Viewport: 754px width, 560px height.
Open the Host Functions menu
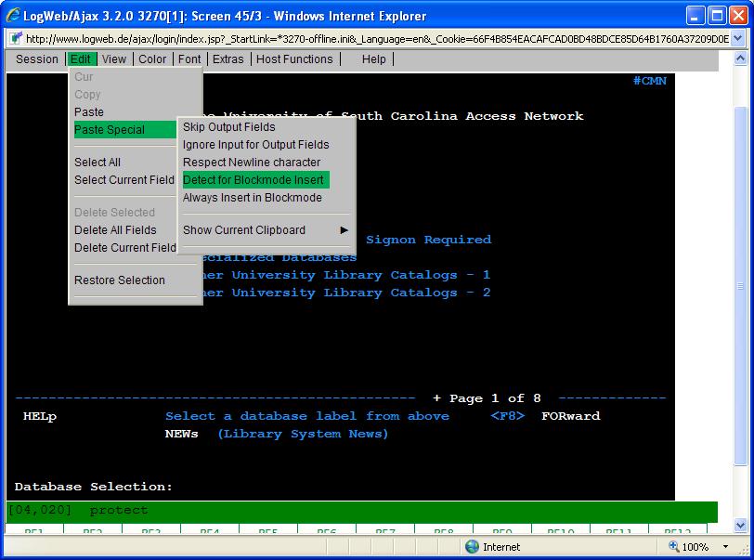(x=294, y=59)
